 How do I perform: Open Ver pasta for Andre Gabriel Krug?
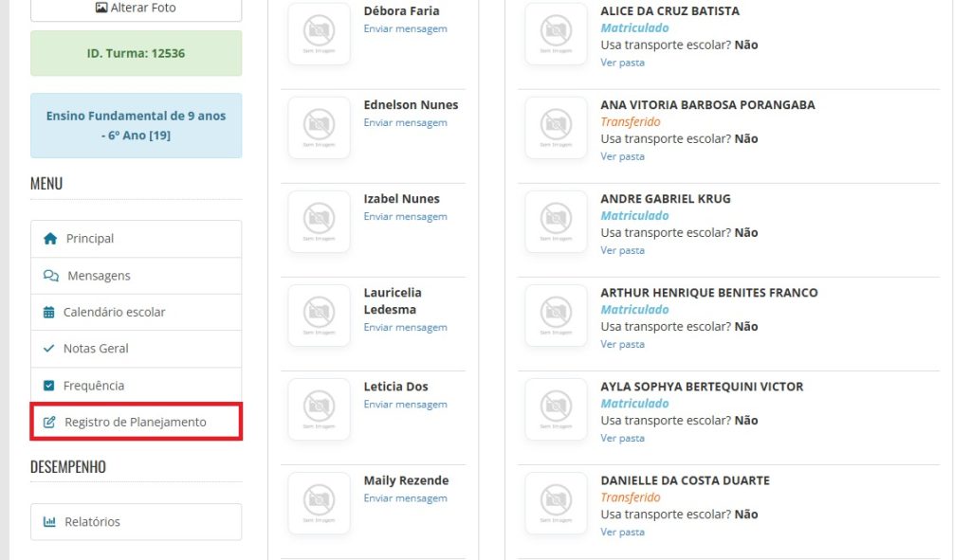coord(622,250)
